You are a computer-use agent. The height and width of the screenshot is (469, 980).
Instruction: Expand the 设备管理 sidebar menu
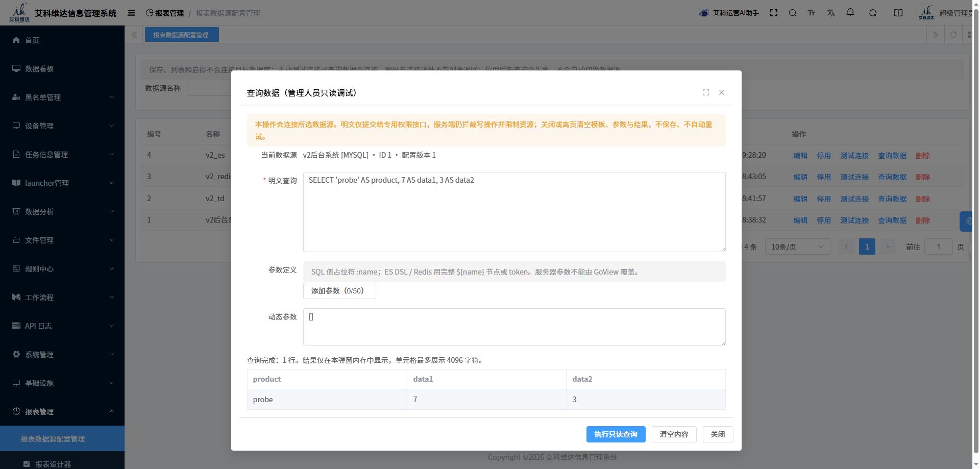coord(62,126)
